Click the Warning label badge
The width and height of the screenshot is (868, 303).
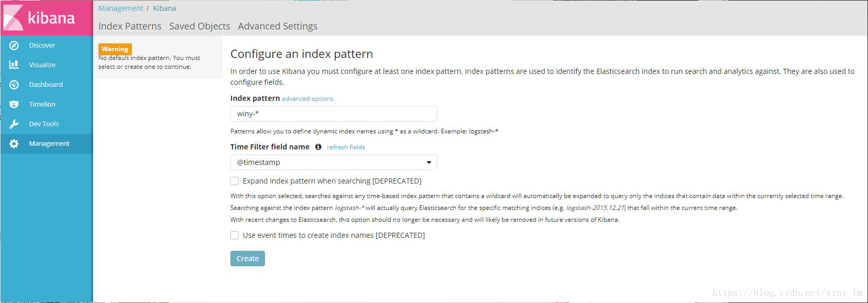point(115,49)
